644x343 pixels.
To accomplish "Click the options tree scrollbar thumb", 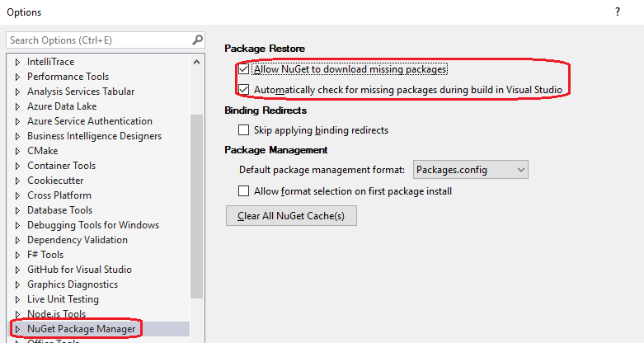I will pos(196,206).
